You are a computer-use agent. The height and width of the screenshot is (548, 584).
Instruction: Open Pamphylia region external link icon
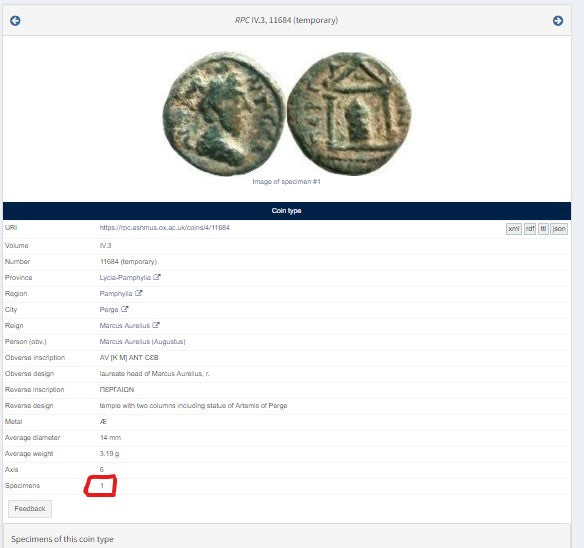coord(139,293)
